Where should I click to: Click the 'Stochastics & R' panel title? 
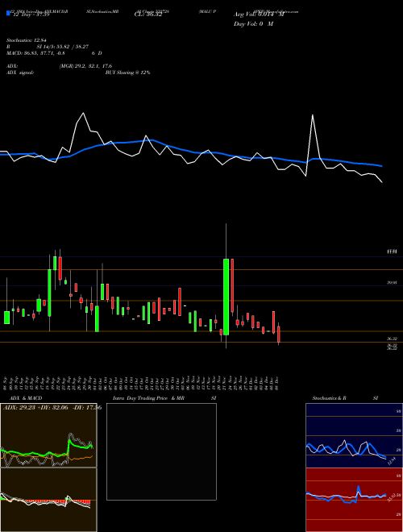pyautogui.click(x=329, y=398)
